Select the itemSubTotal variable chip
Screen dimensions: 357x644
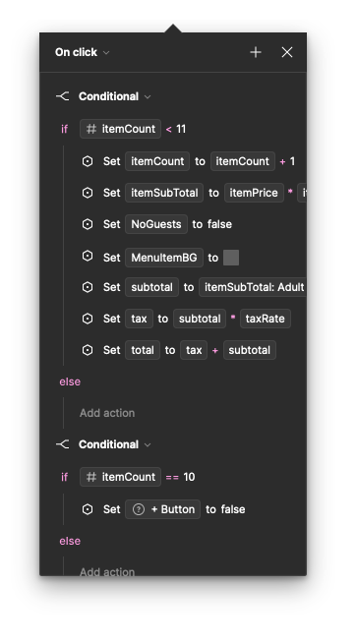point(164,193)
